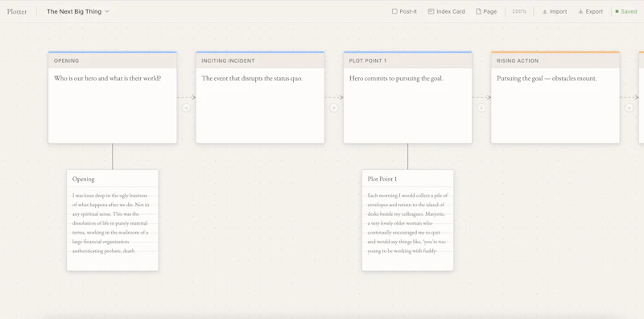Click the Plotter logo
The image size is (644, 319).
click(17, 11)
